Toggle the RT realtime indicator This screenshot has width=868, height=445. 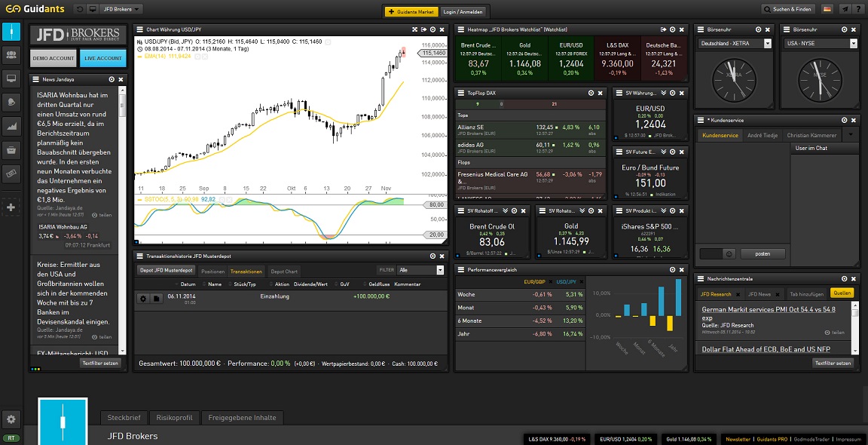(x=11, y=438)
